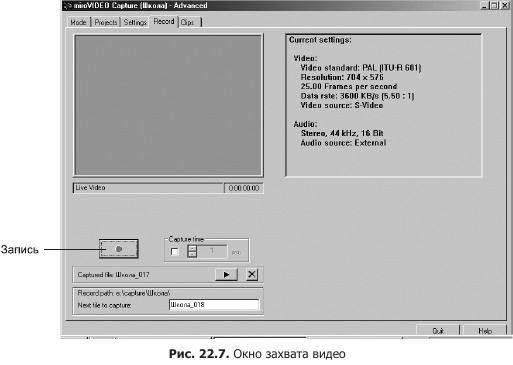Play the captured file Школа_017

226,275
